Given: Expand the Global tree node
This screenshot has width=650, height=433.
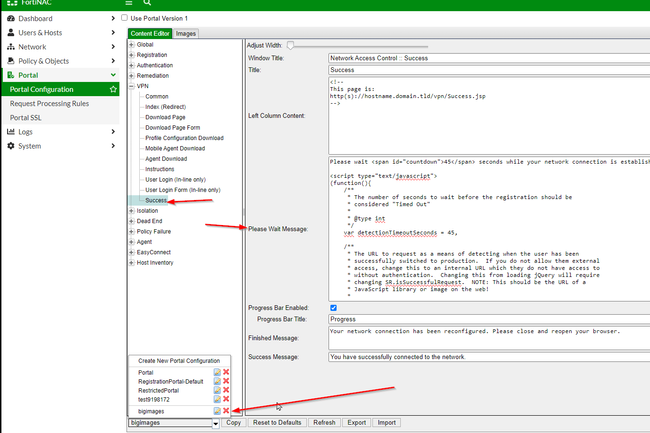Looking at the screenshot, I should click(131, 45).
